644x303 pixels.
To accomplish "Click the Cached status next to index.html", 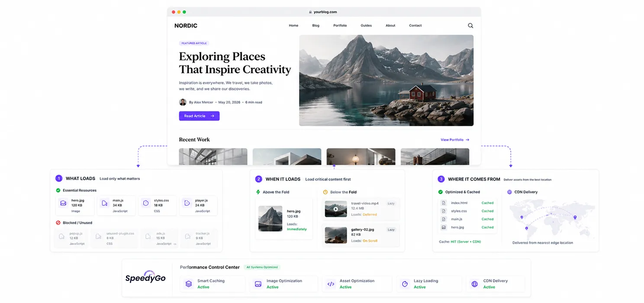I will click(487, 203).
